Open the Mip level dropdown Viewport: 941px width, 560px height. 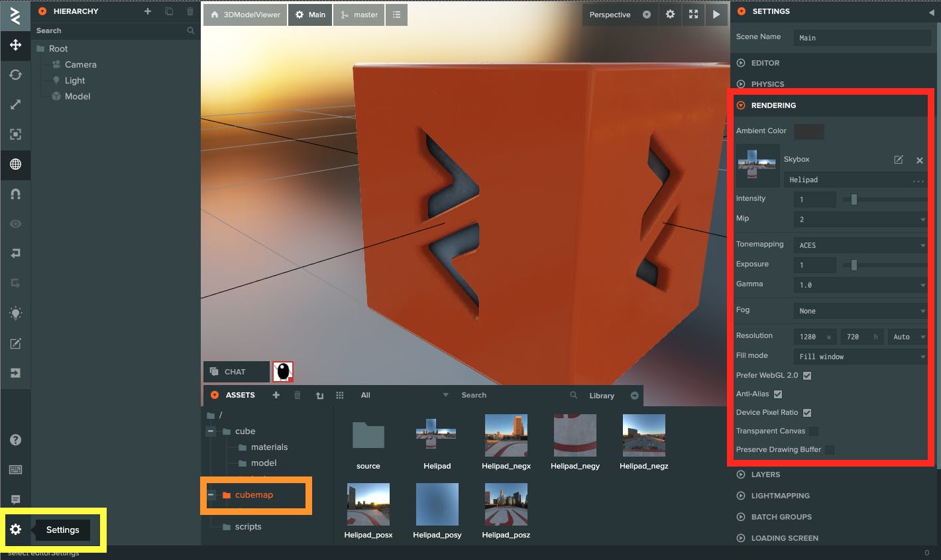point(860,219)
